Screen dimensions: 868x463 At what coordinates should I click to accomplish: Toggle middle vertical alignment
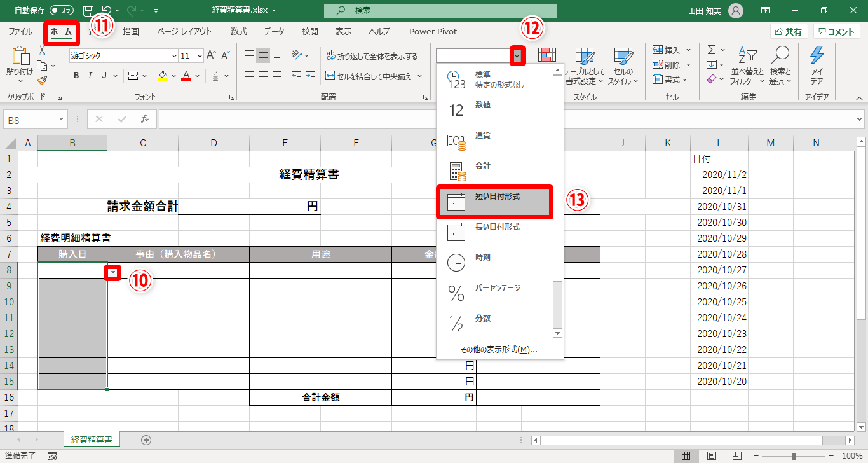click(x=263, y=55)
